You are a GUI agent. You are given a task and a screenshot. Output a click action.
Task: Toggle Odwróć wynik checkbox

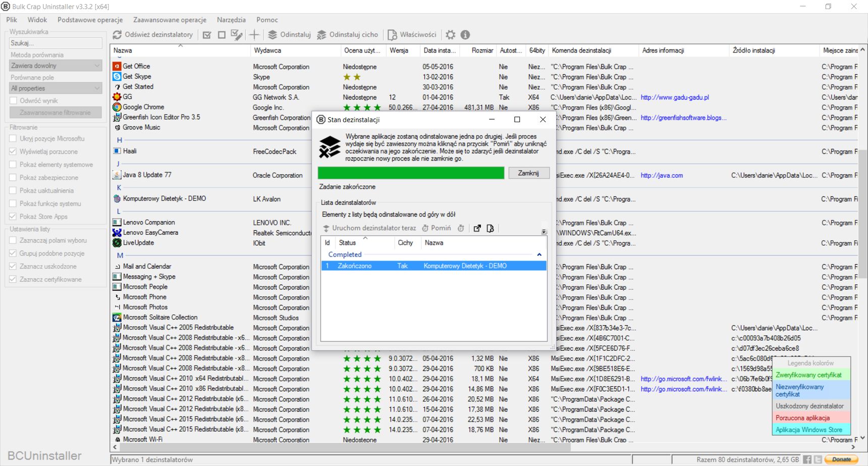tap(13, 100)
